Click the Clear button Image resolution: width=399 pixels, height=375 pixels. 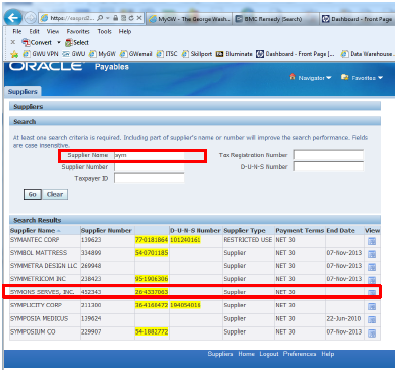tap(55, 194)
